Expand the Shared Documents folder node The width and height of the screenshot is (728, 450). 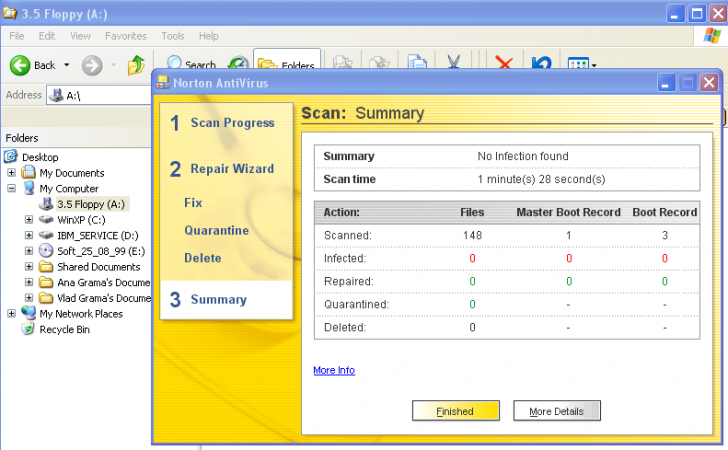pos(29,267)
